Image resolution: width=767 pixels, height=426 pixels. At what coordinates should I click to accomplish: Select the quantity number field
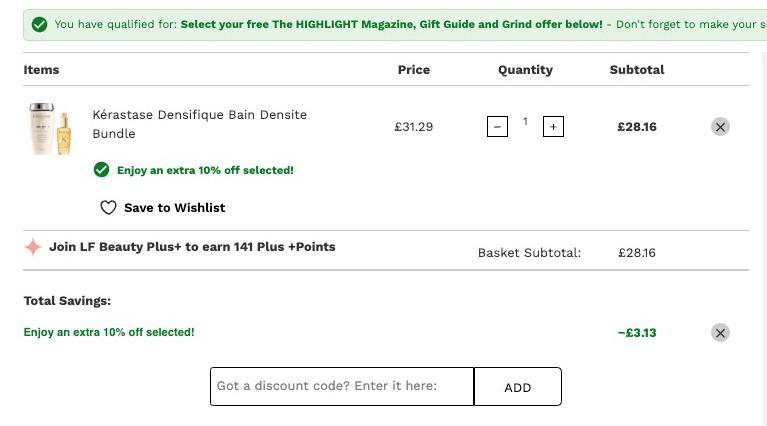[x=525, y=121]
